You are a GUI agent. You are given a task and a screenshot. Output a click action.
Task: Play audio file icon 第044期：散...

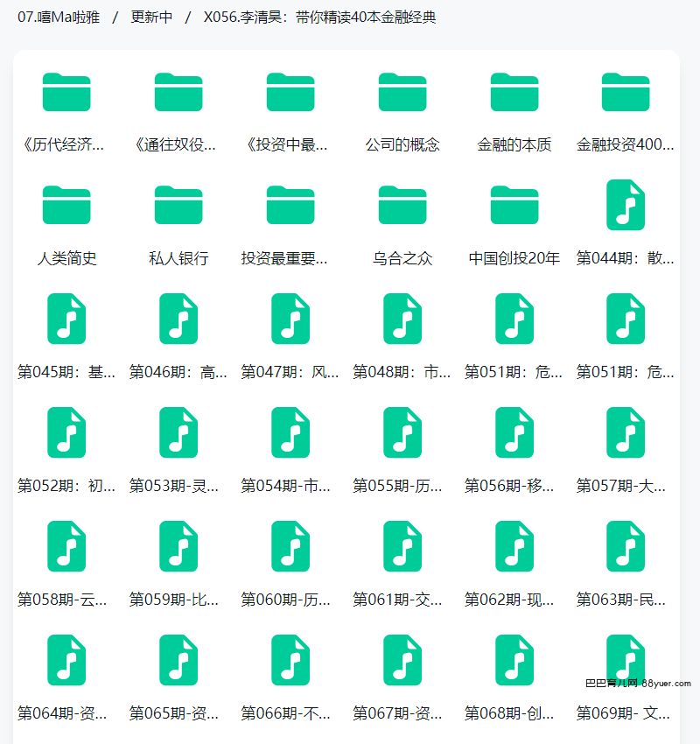(x=626, y=205)
